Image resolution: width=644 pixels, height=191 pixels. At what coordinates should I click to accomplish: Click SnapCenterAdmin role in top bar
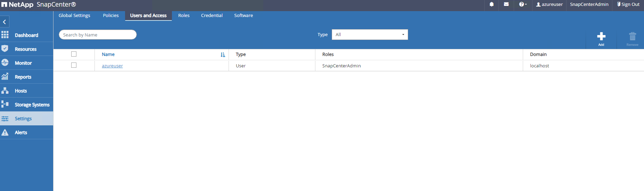pos(589,5)
